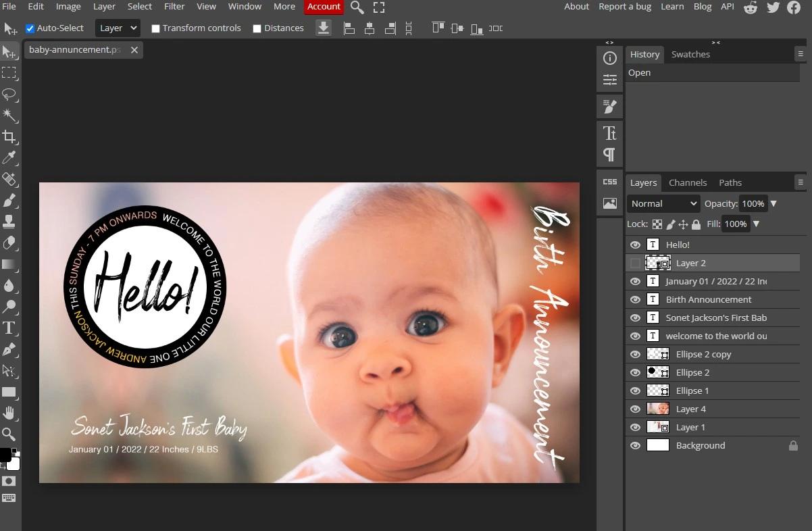
Task: Disable the Auto-Select checkbox
Action: click(x=30, y=28)
